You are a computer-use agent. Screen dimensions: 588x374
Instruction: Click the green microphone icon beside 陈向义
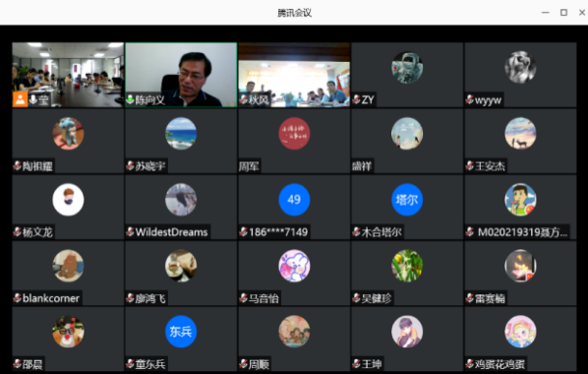pos(130,99)
